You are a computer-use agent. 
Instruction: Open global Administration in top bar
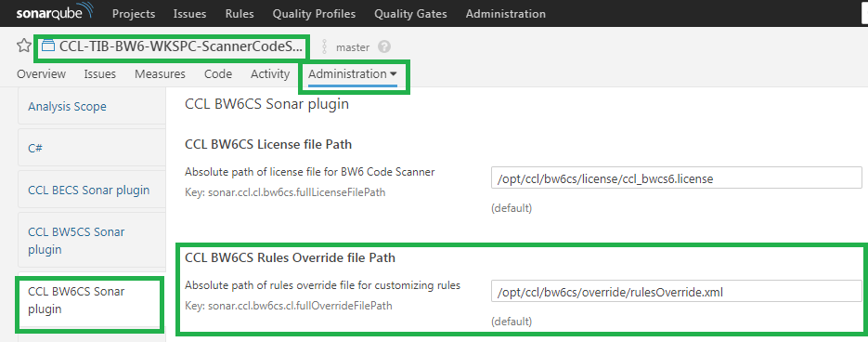[x=505, y=14]
